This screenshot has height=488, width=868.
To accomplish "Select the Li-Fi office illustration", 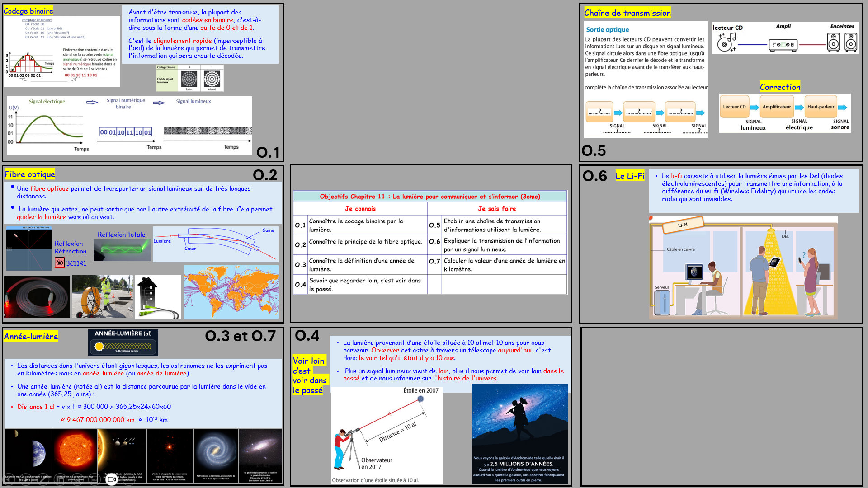I will click(743, 267).
